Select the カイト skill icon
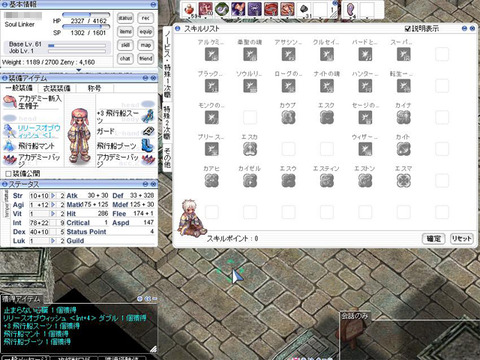This screenshot has height=360, width=480. (404, 149)
